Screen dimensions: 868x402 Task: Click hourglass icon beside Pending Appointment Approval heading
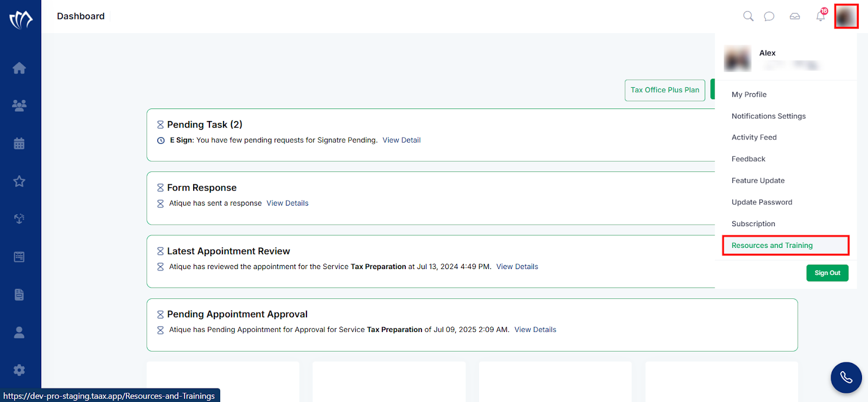pyautogui.click(x=161, y=315)
